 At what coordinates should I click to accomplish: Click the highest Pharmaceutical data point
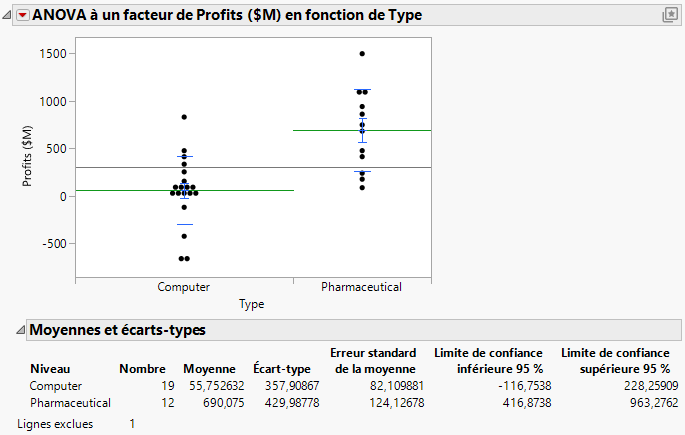click(x=362, y=54)
